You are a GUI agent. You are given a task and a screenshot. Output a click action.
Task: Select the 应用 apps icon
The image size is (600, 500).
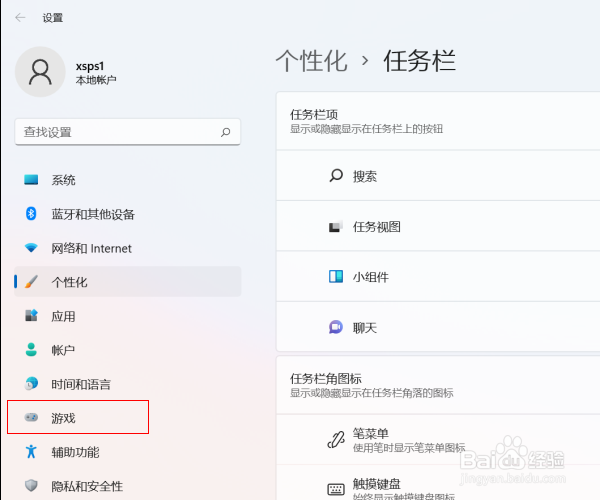31,316
